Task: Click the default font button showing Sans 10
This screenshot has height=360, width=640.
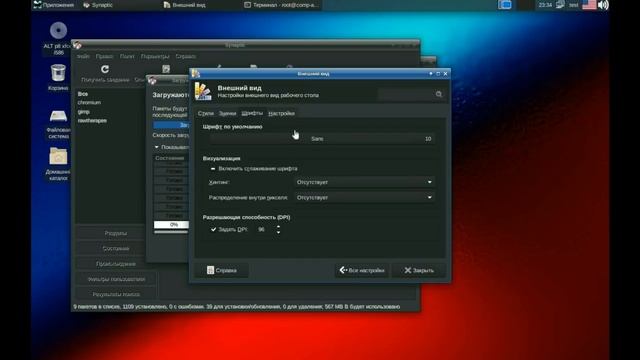Action: click(x=322, y=139)
